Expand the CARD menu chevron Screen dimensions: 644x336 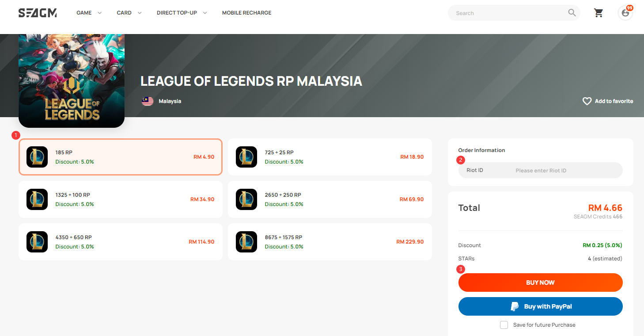(x=140, y=13)
